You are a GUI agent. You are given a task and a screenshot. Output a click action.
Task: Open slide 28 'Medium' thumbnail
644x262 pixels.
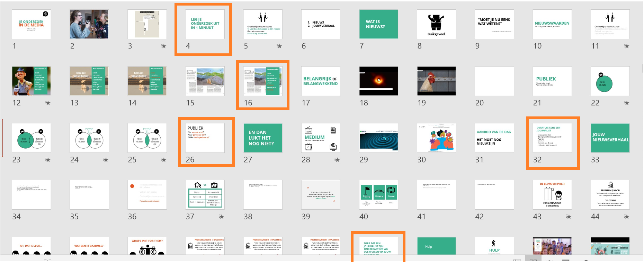(321, 138)
